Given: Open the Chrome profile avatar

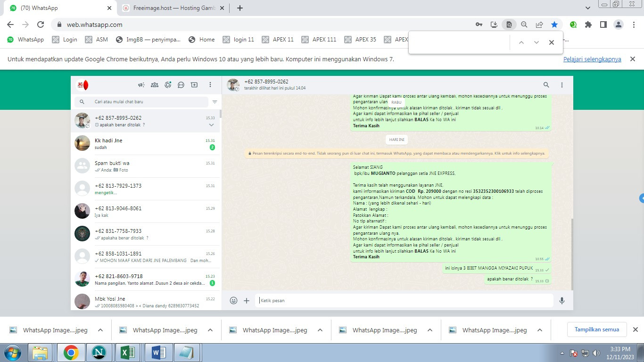Looking at the screenshot, I should coord(619,25).
